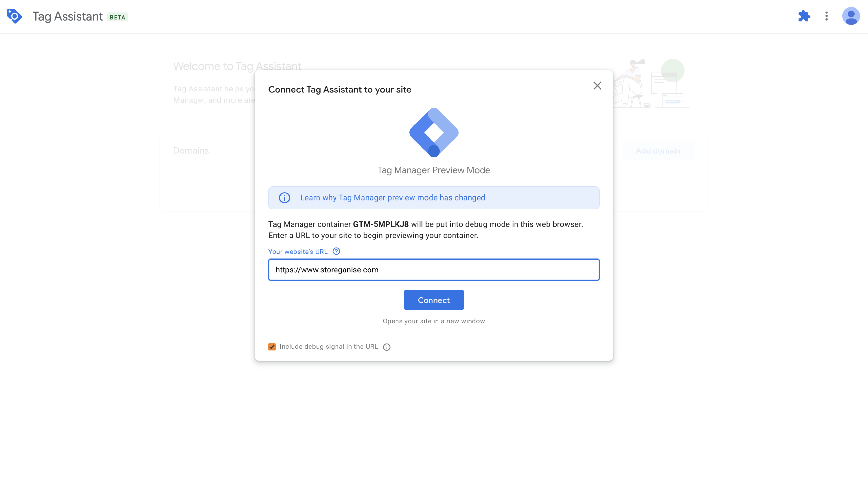
Task: Close the Connect Tag Assistant dialog
Action: tap(597, 86)
